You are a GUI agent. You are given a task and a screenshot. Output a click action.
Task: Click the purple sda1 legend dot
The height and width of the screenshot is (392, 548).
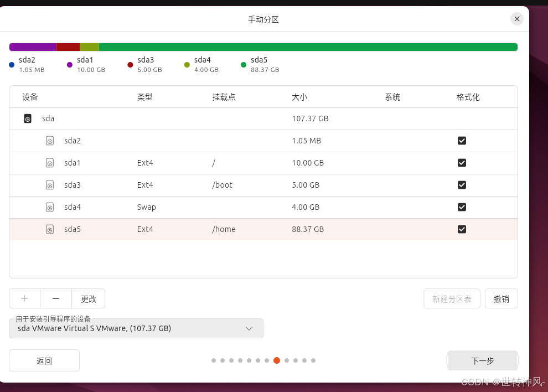[x=70, y=65]
